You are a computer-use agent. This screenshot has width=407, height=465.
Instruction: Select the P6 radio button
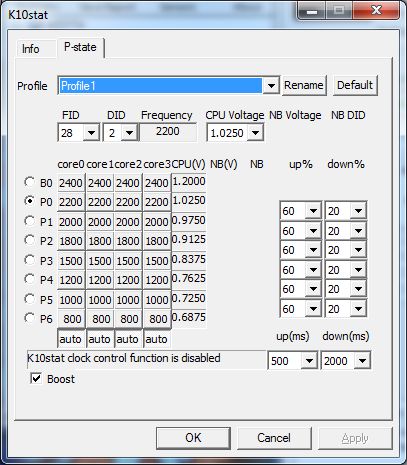point(30,318)
